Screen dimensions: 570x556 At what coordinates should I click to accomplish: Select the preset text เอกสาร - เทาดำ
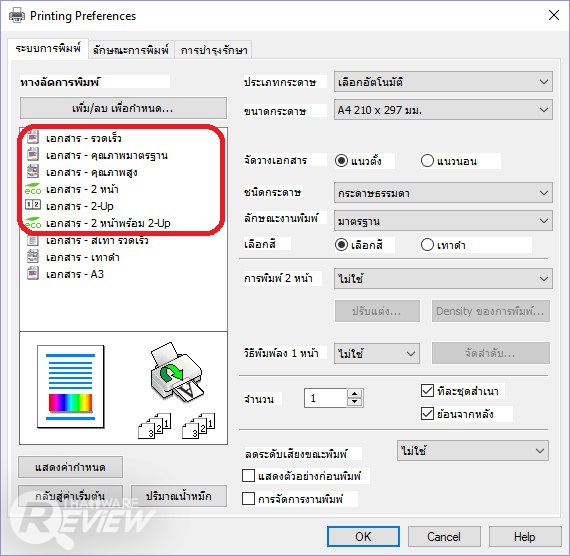click(x=83, y=257)
